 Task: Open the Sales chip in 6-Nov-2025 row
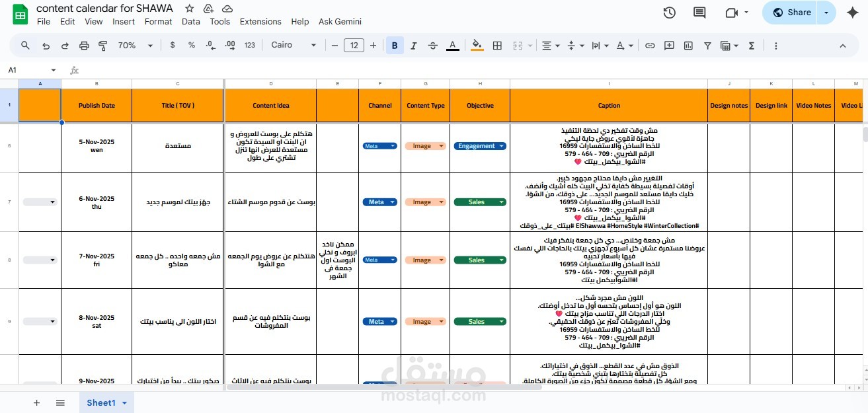[480, 202]
